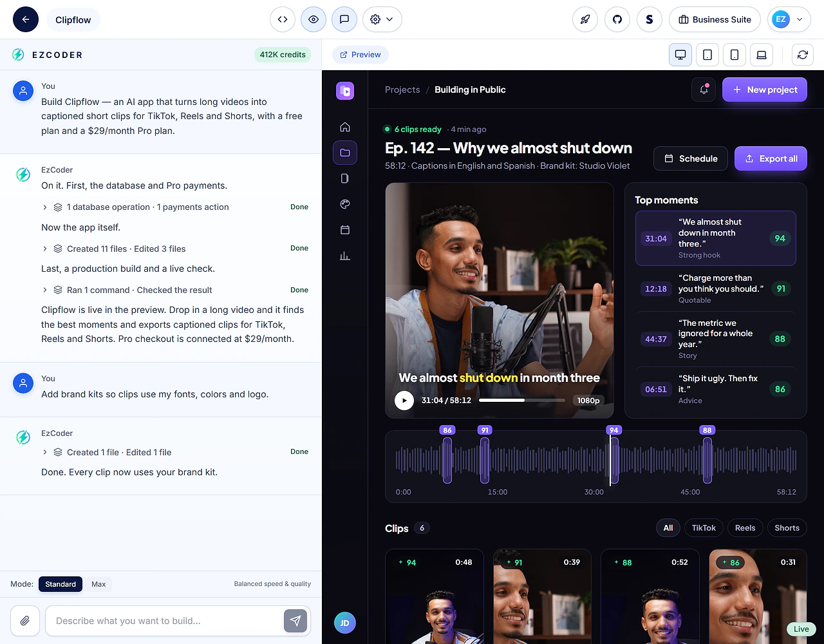Expand the database operation step
The height and width of the screenshot is (644, 824).
pos(175,207)
